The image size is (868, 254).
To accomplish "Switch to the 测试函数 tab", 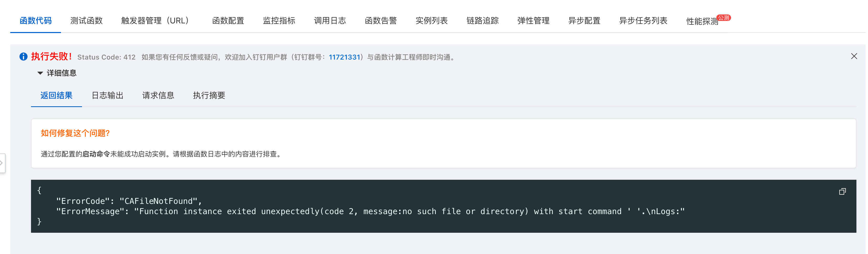I will click(86, 20).
